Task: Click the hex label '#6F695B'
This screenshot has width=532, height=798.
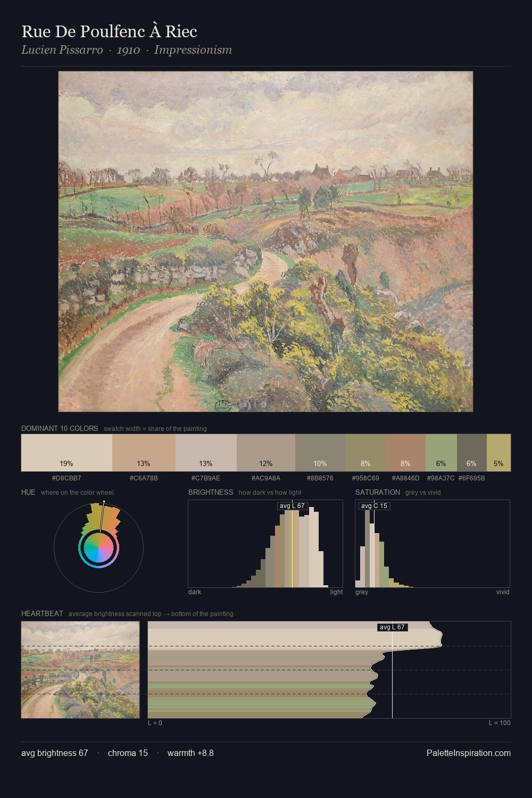Action: 472,478
